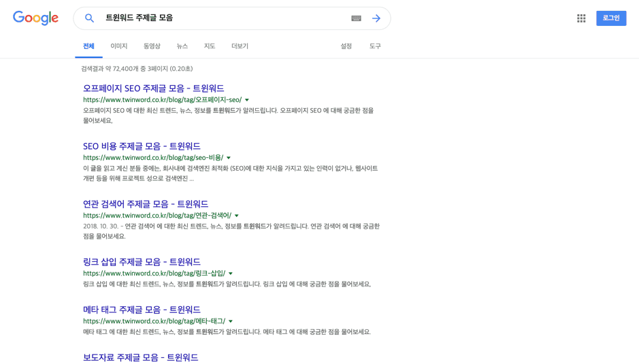The image size is (639, 364).
Task: Switch to the 이미지 tab
Action: point(119,46)
